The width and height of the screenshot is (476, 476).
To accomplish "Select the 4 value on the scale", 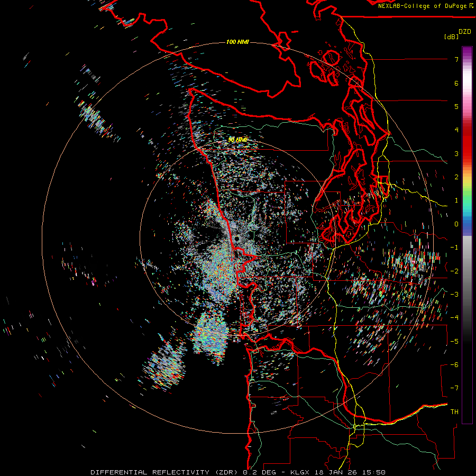I will click(x=456, y=130).
